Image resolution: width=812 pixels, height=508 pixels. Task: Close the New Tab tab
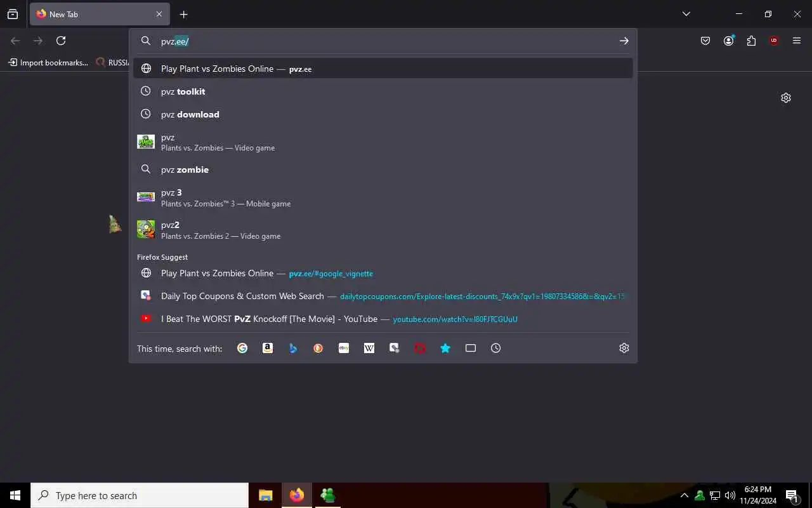coord(159,14)
